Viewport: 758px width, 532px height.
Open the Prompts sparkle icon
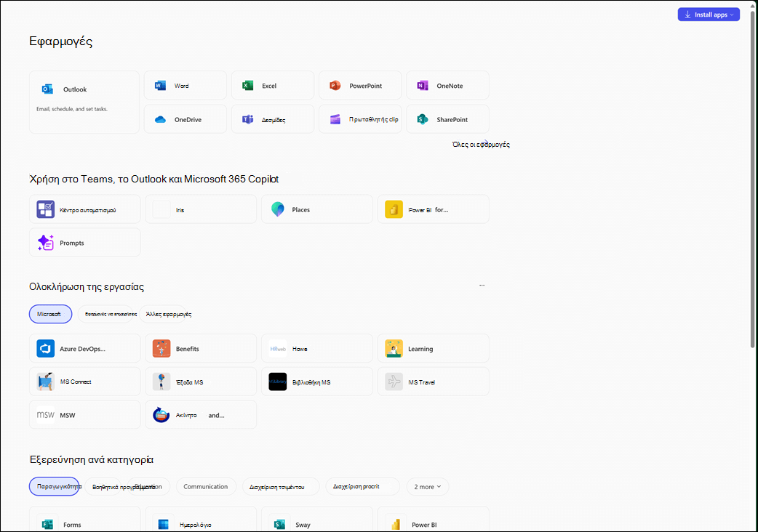(x=45, y=242)
